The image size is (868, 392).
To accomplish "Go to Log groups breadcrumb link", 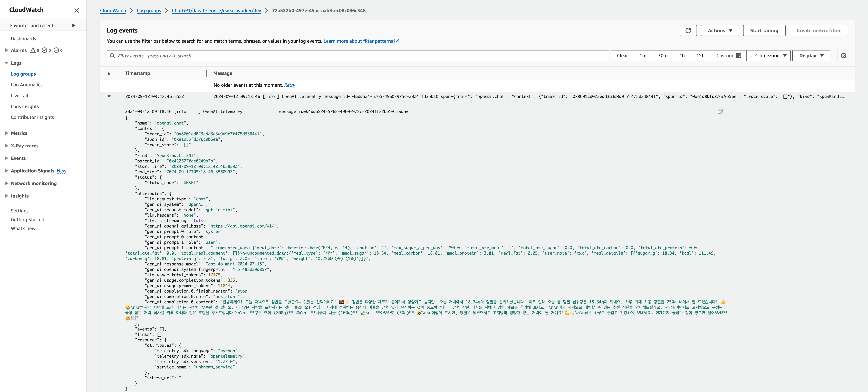I will click(149, 11).
